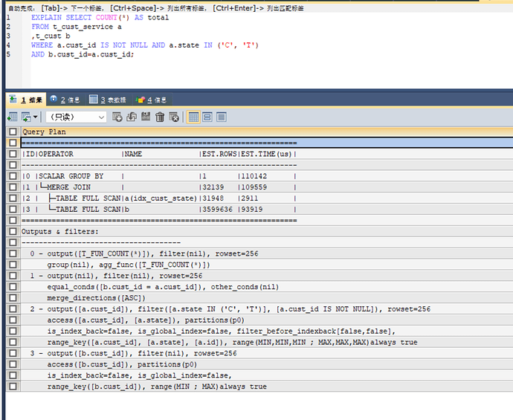
Task: Open the 3 Table Data tab
Action: [x=108, y=100]
